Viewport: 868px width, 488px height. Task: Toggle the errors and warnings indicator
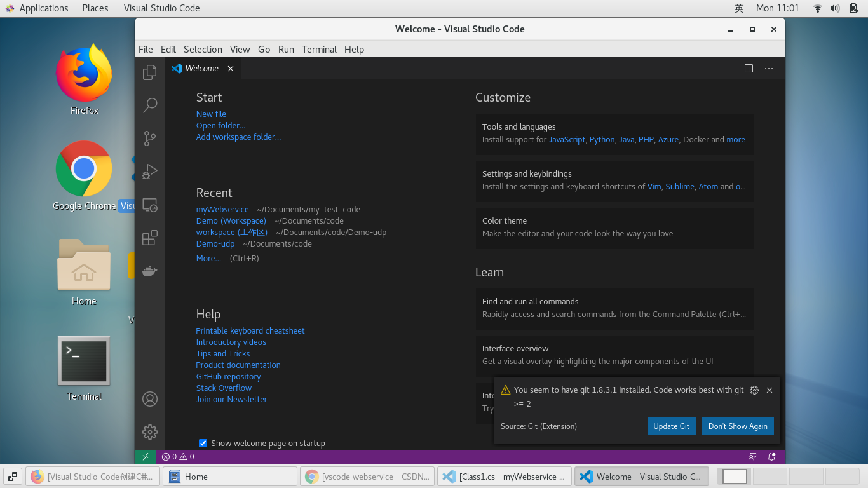[x=177, y=456]
